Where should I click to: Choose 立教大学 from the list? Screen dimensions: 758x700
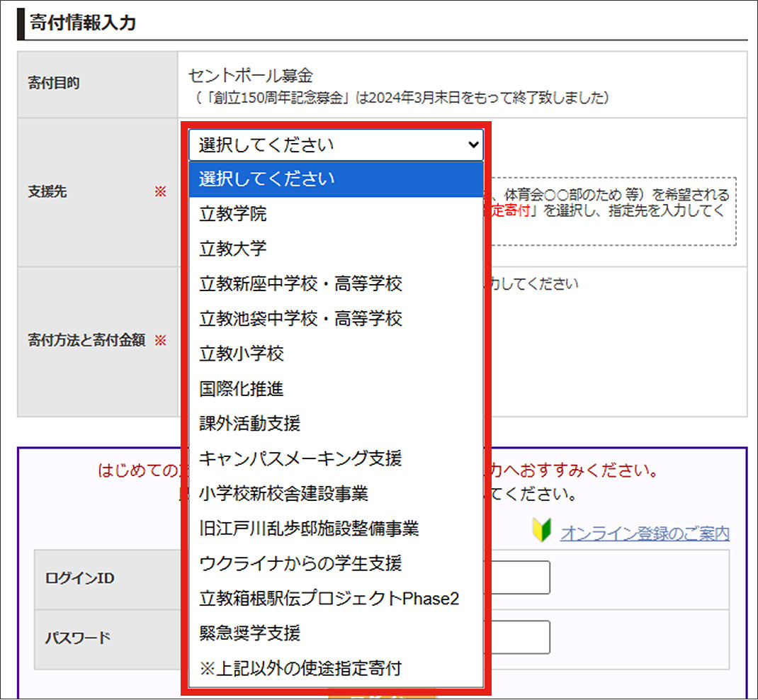coord(336,249)
